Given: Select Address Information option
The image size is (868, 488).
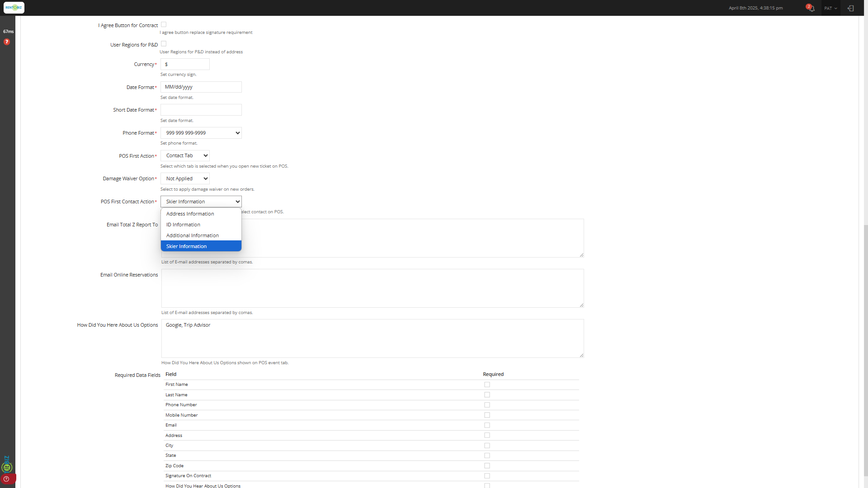Looking at the screenshot, I should coord(190,214).
